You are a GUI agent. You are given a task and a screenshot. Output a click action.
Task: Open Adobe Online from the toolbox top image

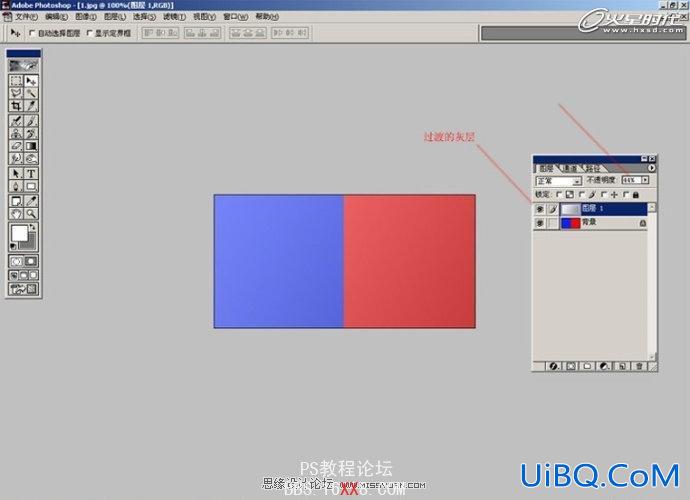[x=24, y=66]
